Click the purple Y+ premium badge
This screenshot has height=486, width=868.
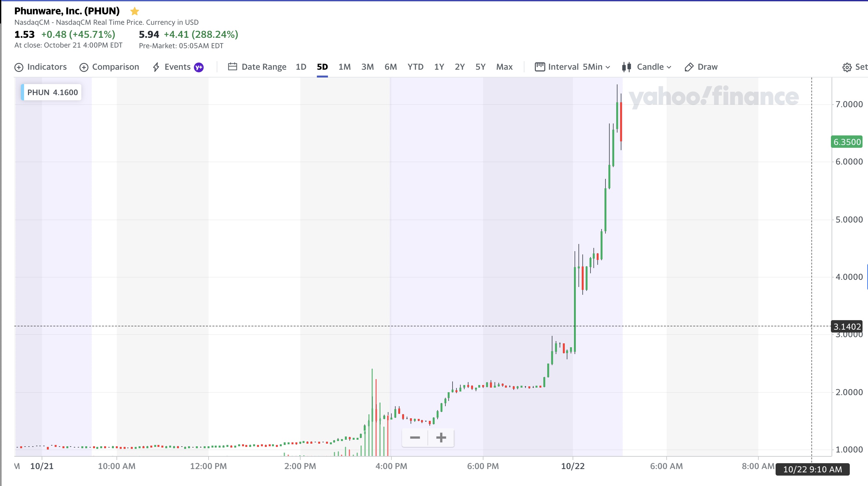tap(199, 67)
